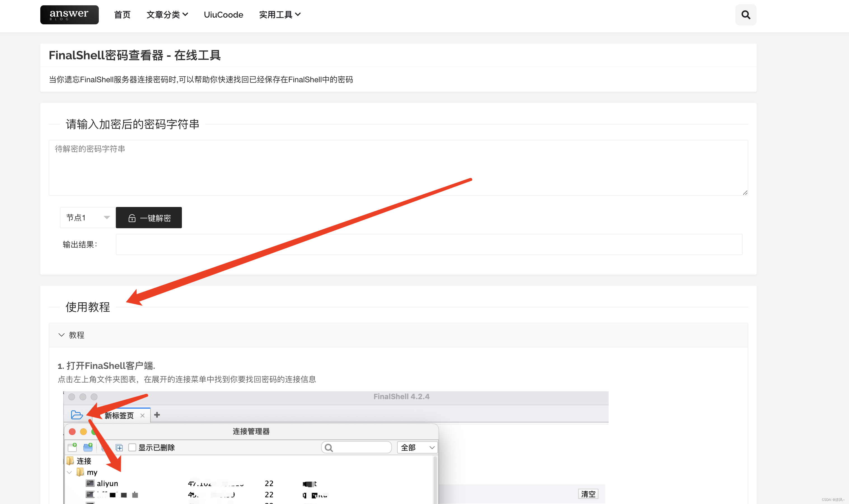Click the answer blog logo
Viewport: 849px width, 504px height.
(x=69, y=15)
